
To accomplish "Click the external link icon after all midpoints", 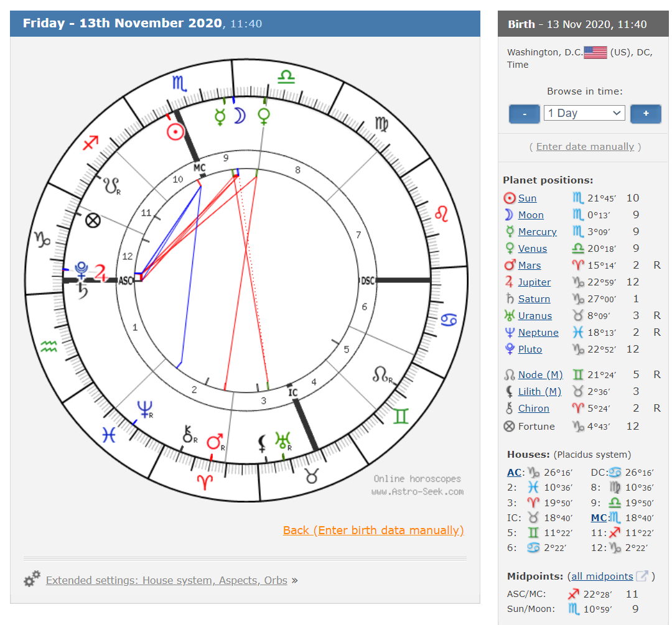I will (x=642, y=576).
